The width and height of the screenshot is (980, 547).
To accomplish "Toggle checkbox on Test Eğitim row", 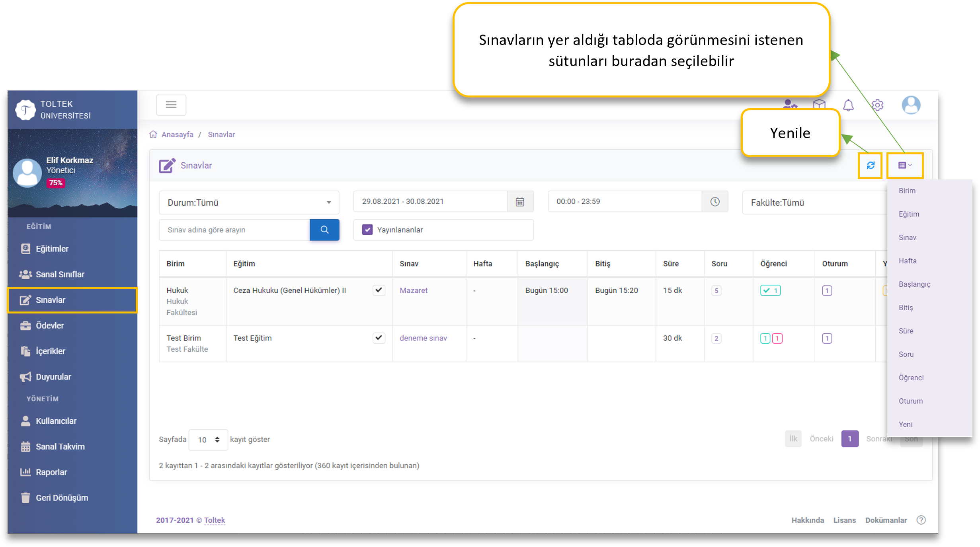I will 379,338.
